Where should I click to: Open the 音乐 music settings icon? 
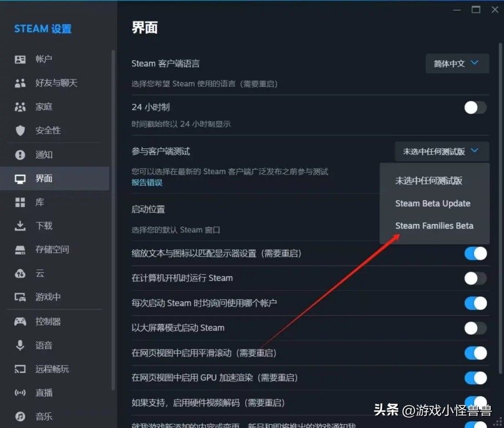[19, 416]
